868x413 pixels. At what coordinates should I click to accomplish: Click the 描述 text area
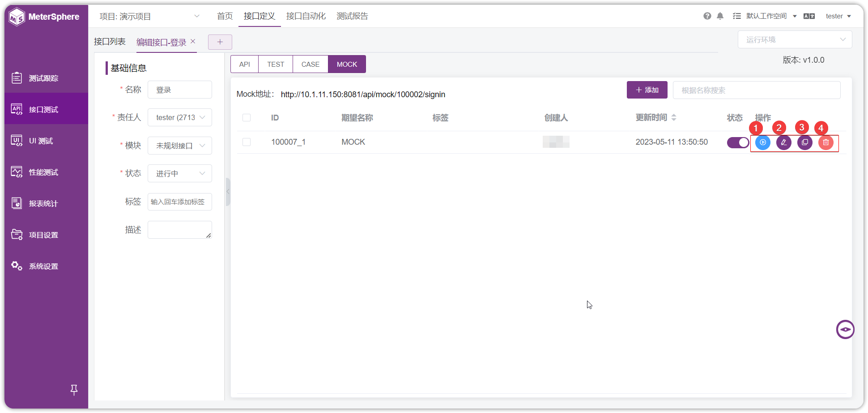[180, 230]
